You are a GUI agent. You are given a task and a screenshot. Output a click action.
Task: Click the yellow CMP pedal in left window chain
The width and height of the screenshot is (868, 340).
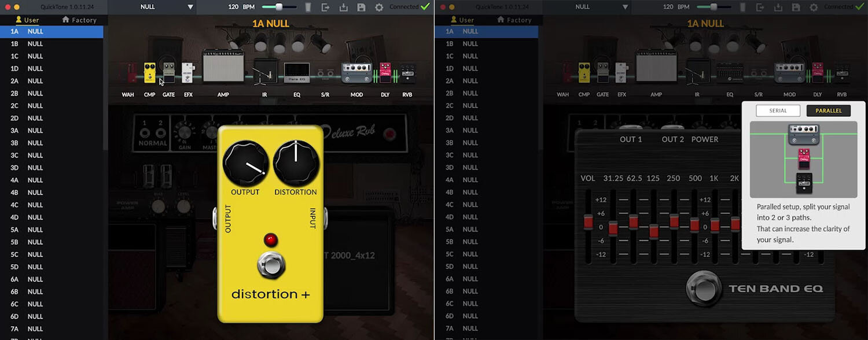[x=149, y=73]
